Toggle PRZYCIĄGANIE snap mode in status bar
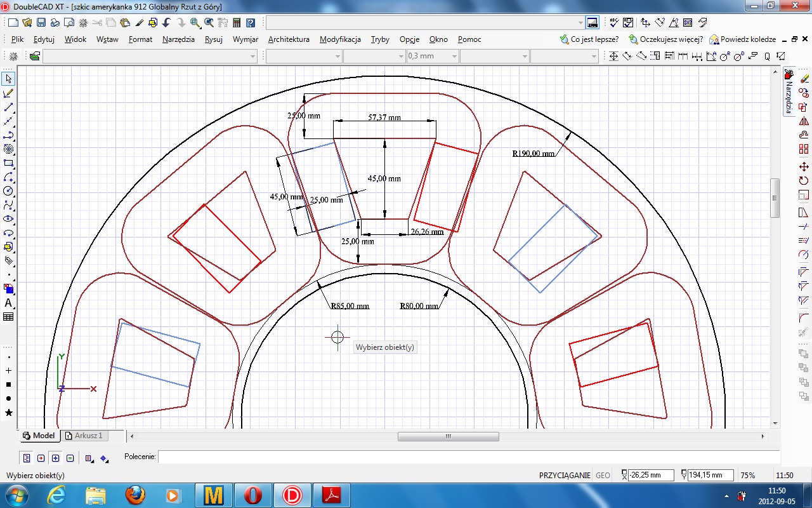This screenshot has height=508, width=812. [x=565, y=476]
